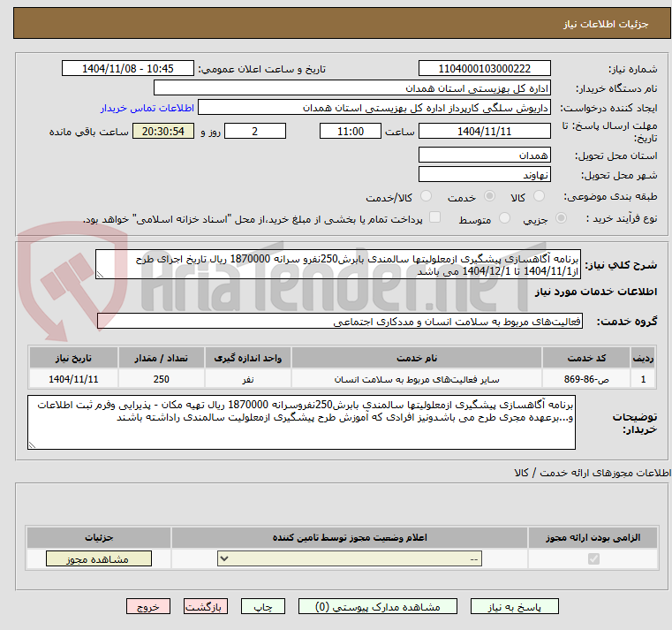Click the تاریخ نیاز column header
This screenshot has height=630, width=672.
click(73, 358)
